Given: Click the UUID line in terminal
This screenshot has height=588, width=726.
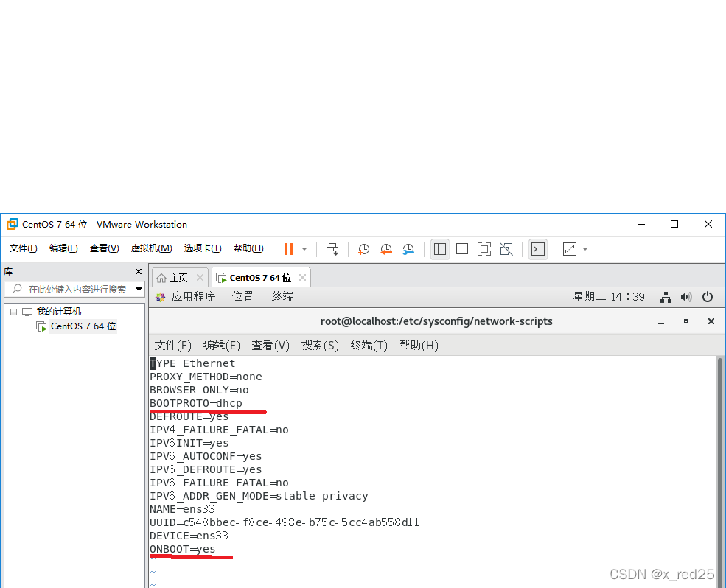Looking at the screenshot, I should [285, 522].
